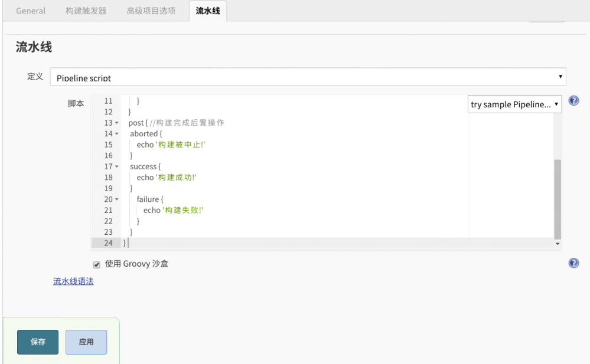Select the 流水线 tab
This screenshot has height=364, width=590.
[208, 11]
